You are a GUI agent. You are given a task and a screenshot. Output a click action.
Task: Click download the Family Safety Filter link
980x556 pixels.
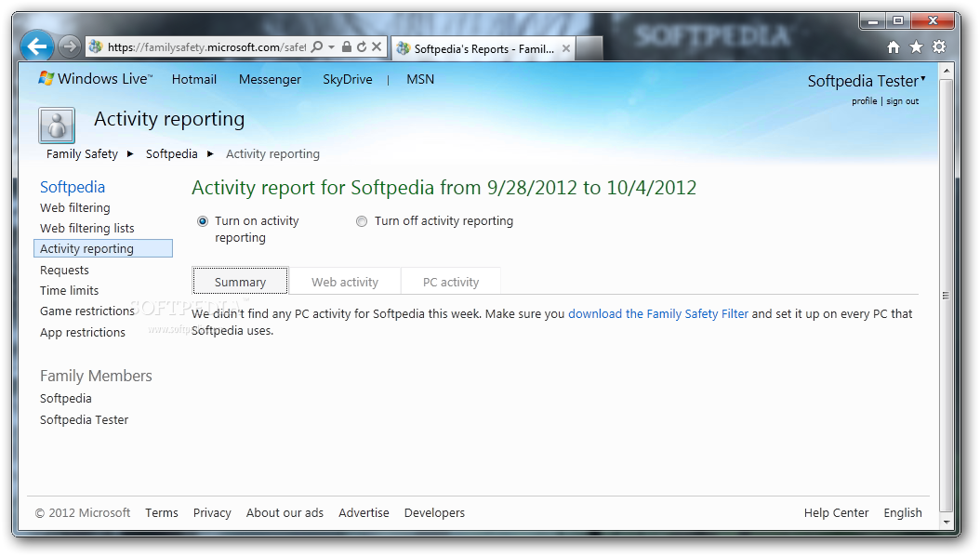coord(658,313)
